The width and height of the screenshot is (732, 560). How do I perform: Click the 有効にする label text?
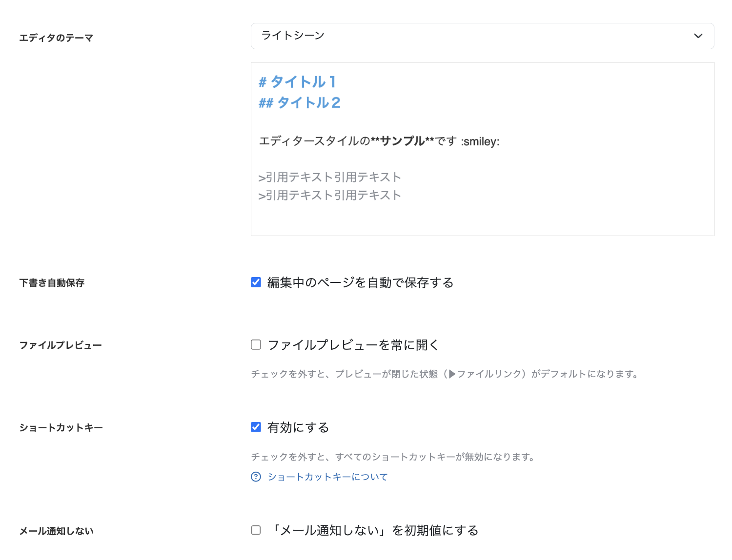click(298, 427)
